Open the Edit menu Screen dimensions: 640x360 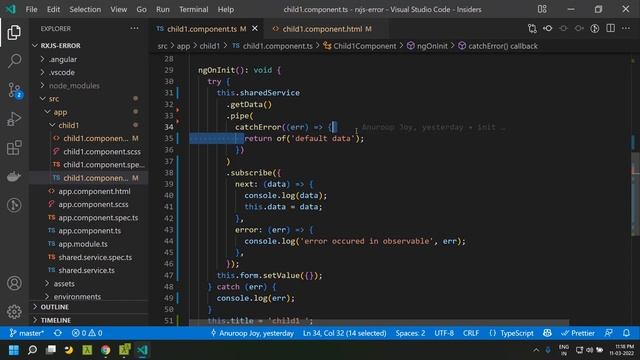pos(53,9)
